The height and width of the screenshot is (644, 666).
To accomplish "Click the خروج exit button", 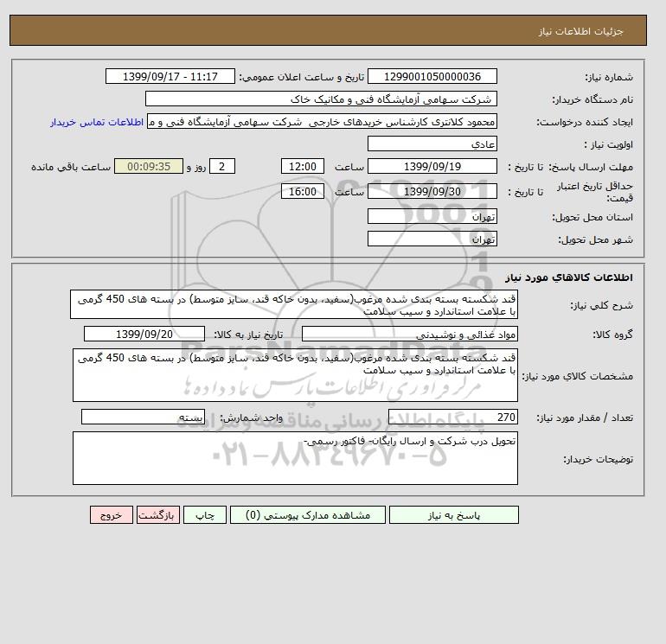I will click(x=112, y=515).
